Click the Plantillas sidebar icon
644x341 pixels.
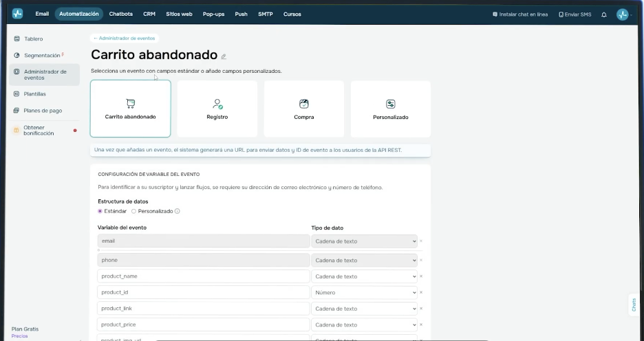pyautogui.click(x=17, y=93)
